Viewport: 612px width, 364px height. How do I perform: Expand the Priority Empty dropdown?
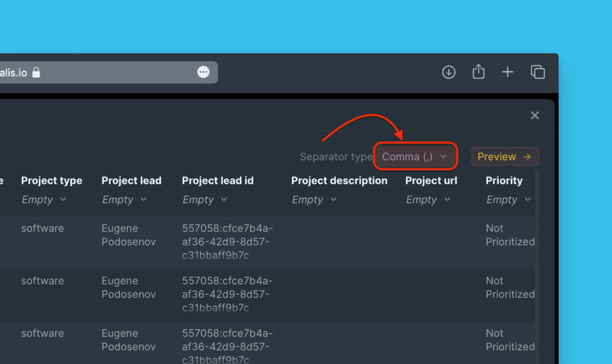pos(508,200)
